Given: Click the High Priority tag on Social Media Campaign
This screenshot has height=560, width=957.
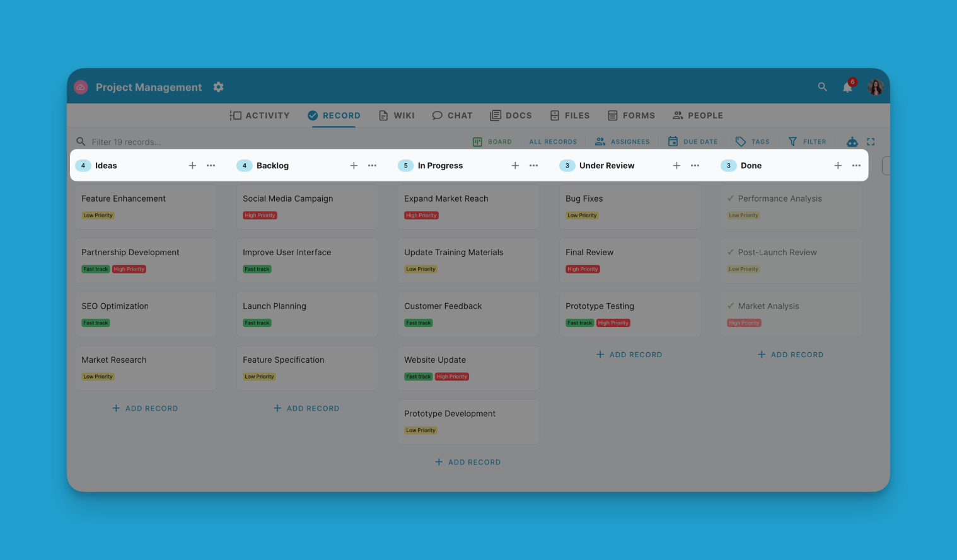Looking at the screenshot, I should pyautogui.click(x=260, y=215).
